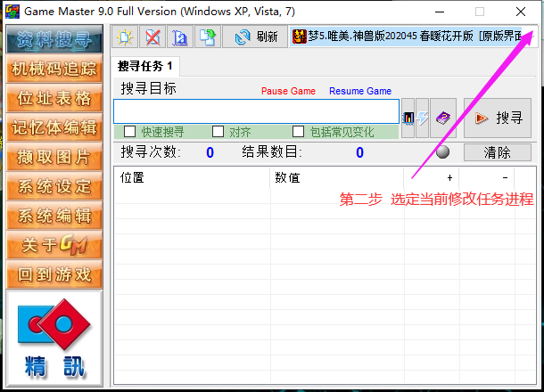This screenshot has height=392, width=544.
Task: Click the copy task pages icon
Action: tap(208, 37)
